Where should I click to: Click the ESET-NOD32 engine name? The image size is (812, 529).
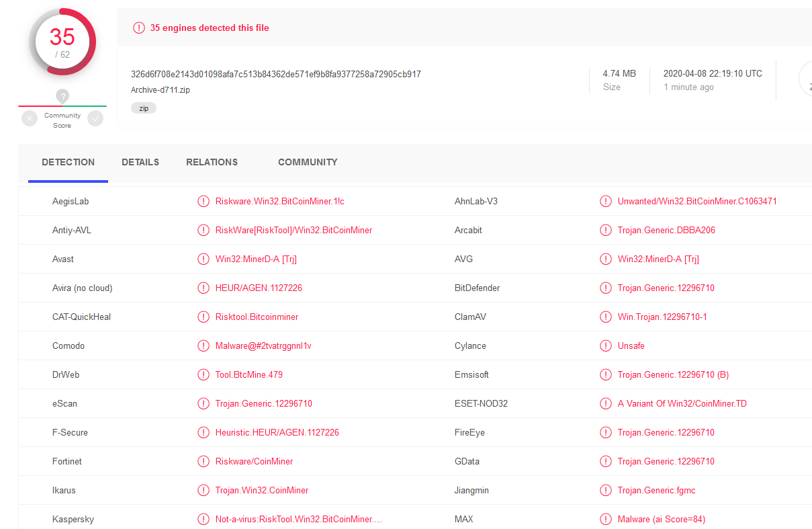pos(481,403)
